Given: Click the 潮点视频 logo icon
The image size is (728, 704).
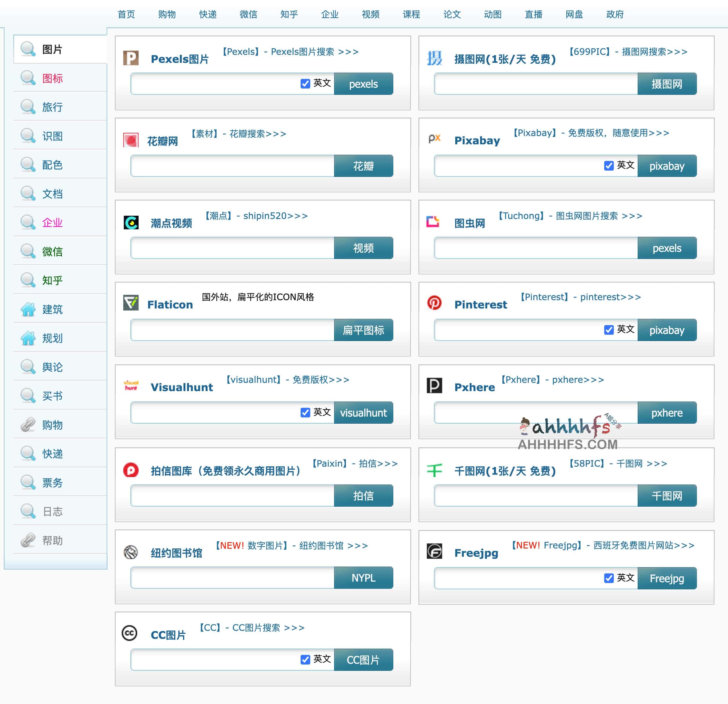Looking at the screenshot, I should pyautogui.click(x=131, y=222).
